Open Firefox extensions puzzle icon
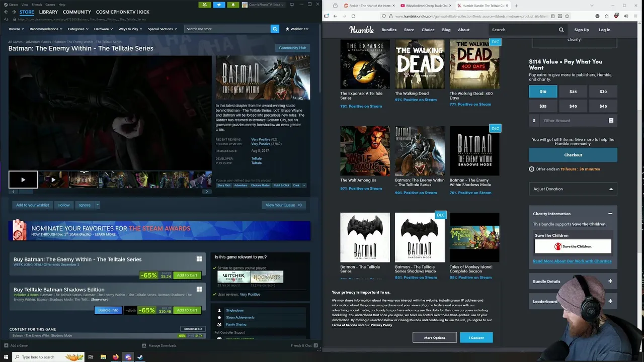Viewport: 644px width, 362px height. tap(607, 16)
